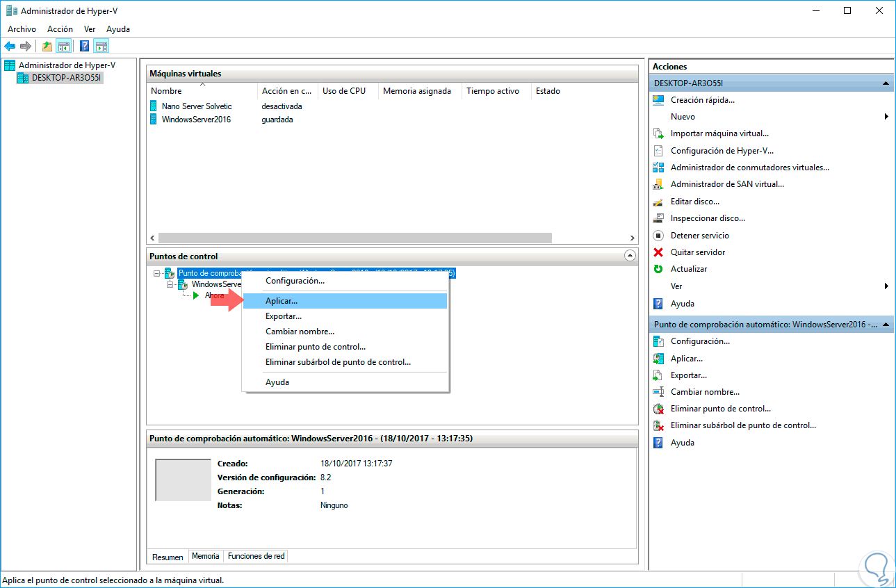The image size is (896, 588).
Task: Toggle the Show/Hide Console Tree toolbar icon
Action: point(63,47)
